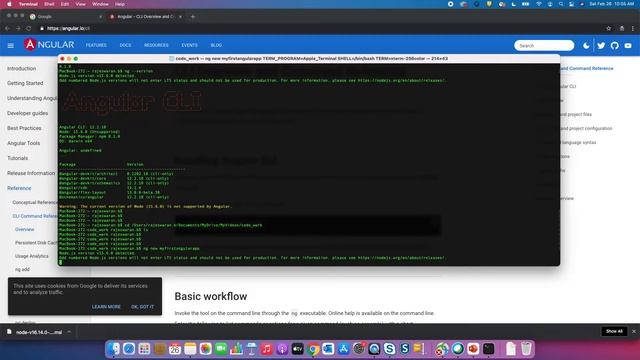Image resolution: width=640 pixels, height=360 pixels.
Task: Focus the Angular site Search field
Action: (544, 45)
